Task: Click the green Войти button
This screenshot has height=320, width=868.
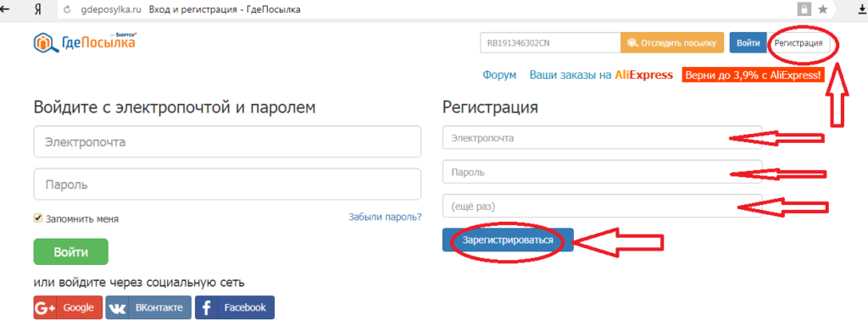Action: [x=71, y=252]
